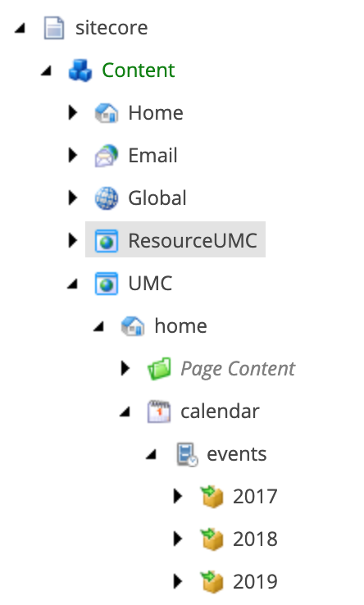Click the sitecore document icon
Image resolution: width=364 pixels, height=605 pixels.
point(53,28)
